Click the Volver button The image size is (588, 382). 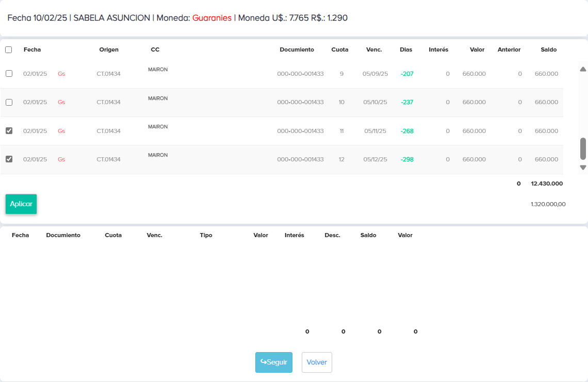coord(317,362)
